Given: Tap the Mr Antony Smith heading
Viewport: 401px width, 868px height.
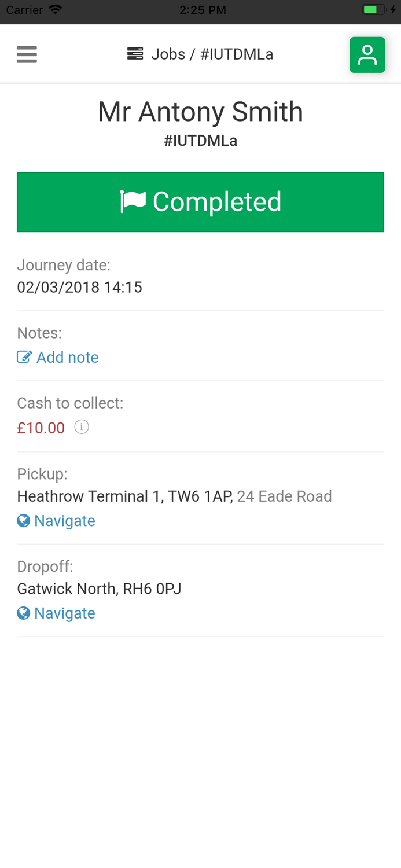Looking at the screenshot, I should (200, 112).
